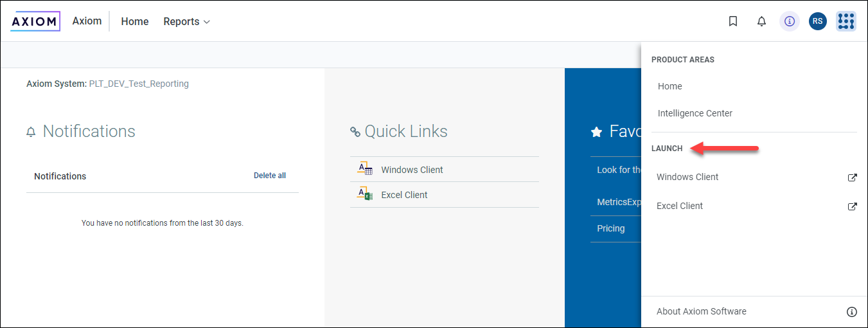Click external-link icon beside Excel Client in Launch
The height and width of the screenshot is (328, 868).
point(852,206)
